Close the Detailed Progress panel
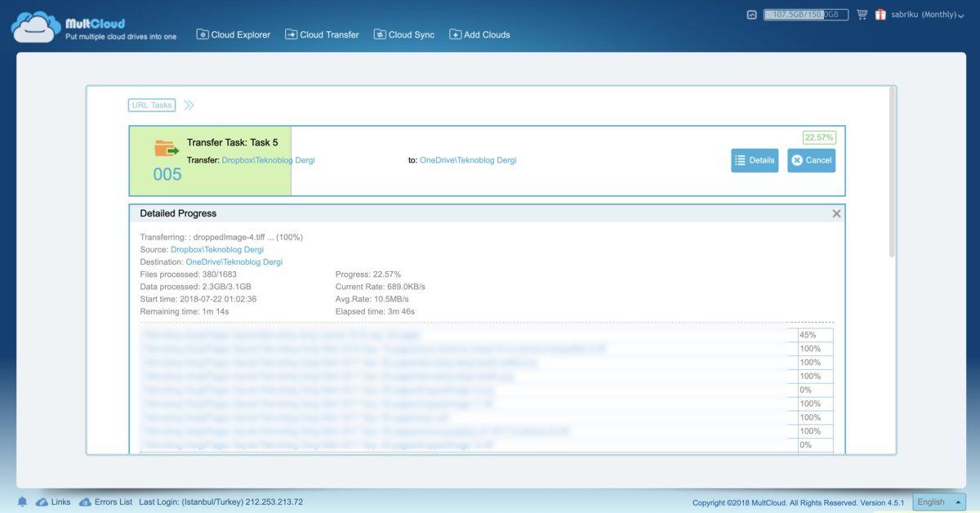Viewport: 980px width, 513px height. [x=836, y=213]
